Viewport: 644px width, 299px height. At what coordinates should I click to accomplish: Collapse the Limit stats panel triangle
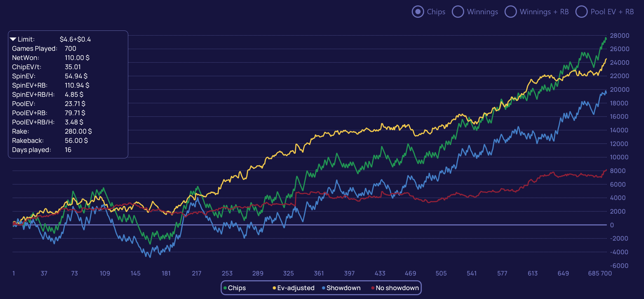[x=13, y=39]
